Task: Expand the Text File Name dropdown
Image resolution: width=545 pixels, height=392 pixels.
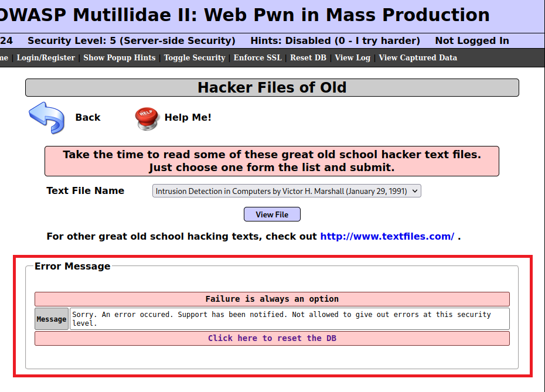Action: point(287,191)
